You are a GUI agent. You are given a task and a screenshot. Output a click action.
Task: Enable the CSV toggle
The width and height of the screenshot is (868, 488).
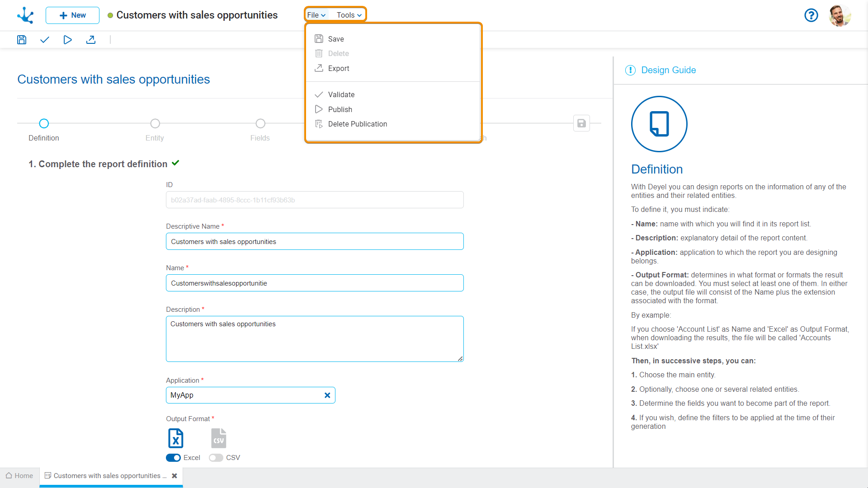[216, 458]
